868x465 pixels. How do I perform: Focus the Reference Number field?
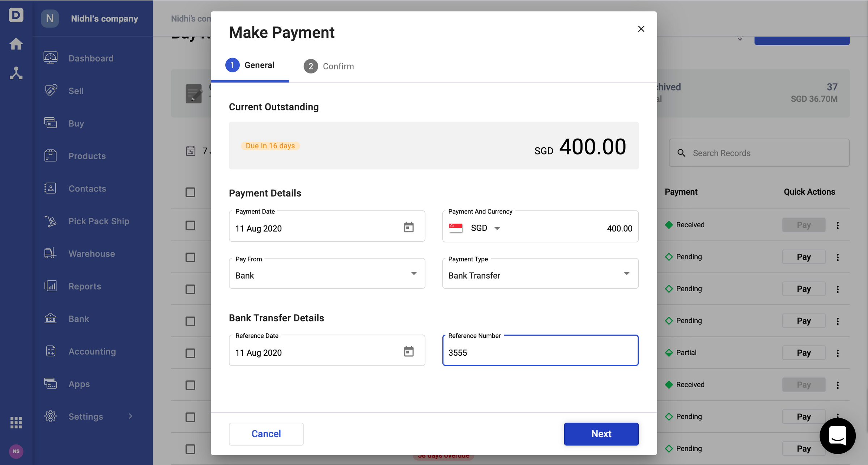[540, 352]
